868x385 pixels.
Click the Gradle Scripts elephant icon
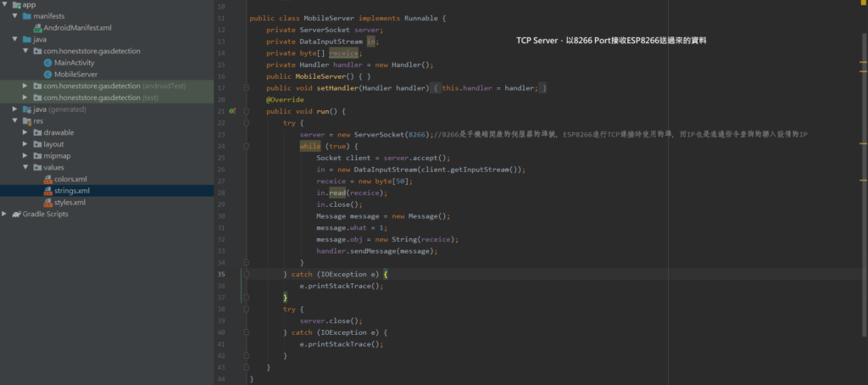coord(17,215)
